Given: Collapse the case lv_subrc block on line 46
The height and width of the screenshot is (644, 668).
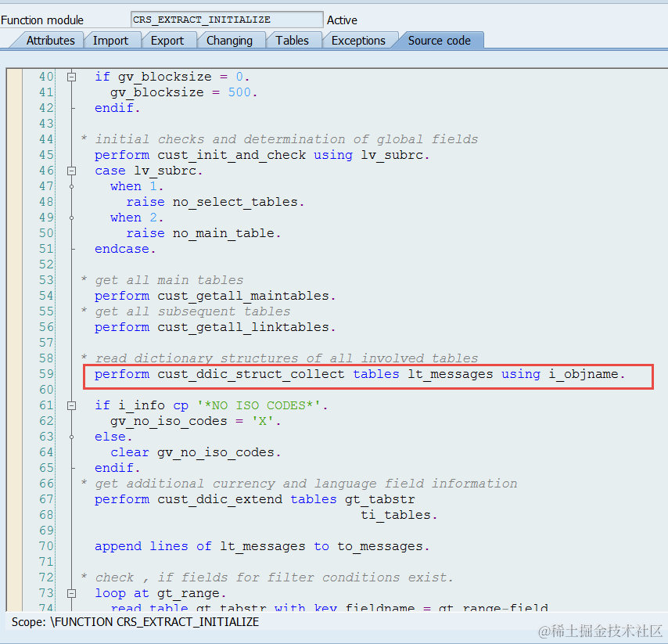Looking at the screenshot, I should coord(72,171).
